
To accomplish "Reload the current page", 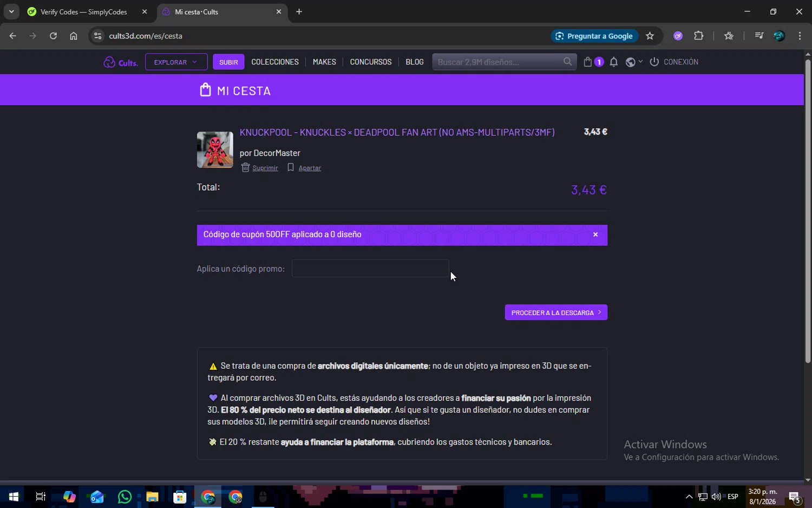I will tap(53, 36).
